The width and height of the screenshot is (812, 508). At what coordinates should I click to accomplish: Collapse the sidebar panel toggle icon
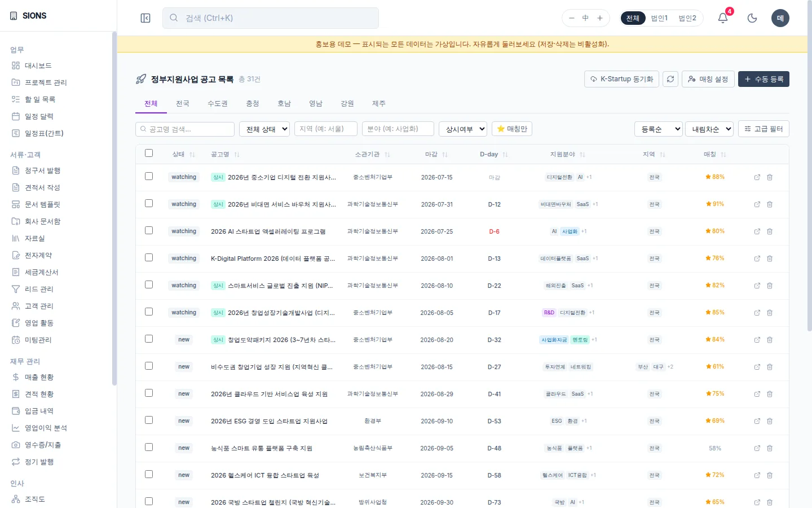click(x=145, y=18)
